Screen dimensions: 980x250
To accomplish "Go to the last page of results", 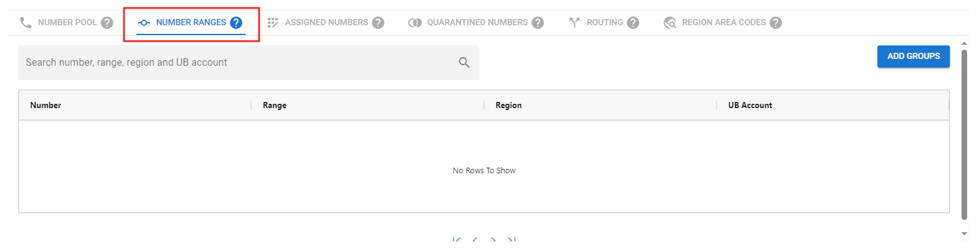I will coord(511,240).
